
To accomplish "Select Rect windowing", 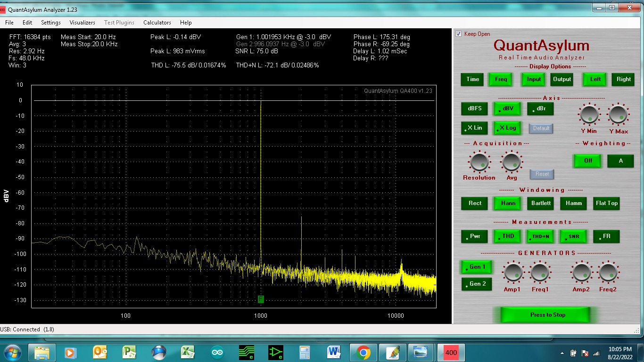I will click(475, 203).
